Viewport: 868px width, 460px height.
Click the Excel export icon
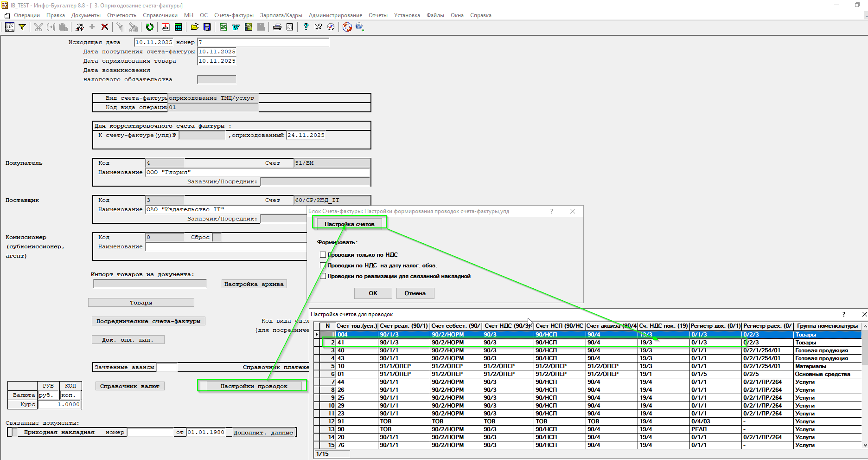coord(223,27)
